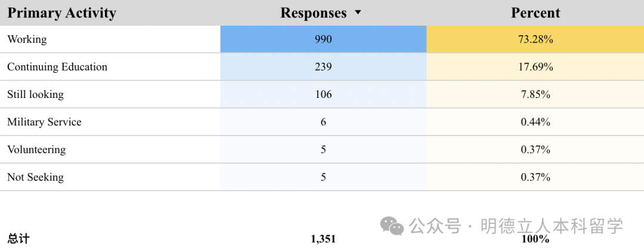This screenshot has height=252, width=644.
Task: Click the 106 responses cell
Action: point(323,94)
